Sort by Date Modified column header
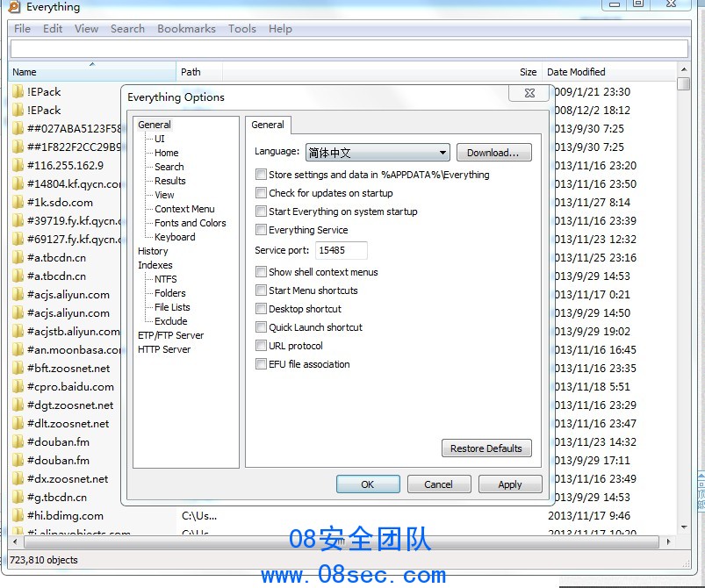Viewport: 705px width, 588px height. 608,72
